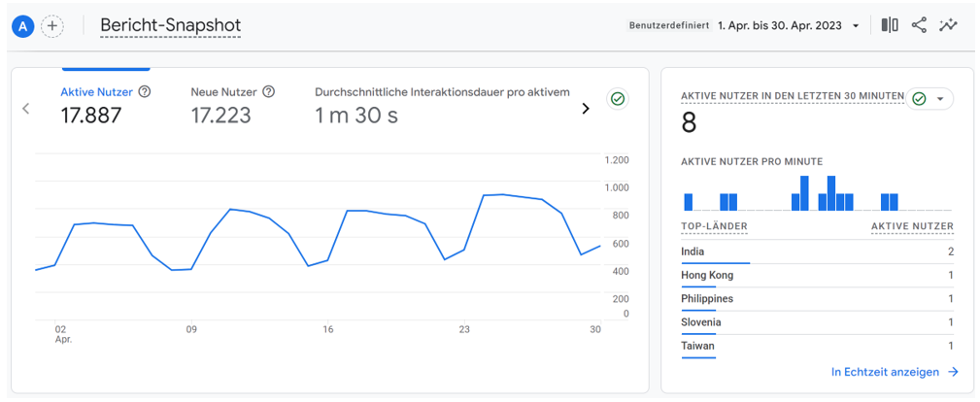
Task: Share this report via share icon
Action: tap(918, 25)
